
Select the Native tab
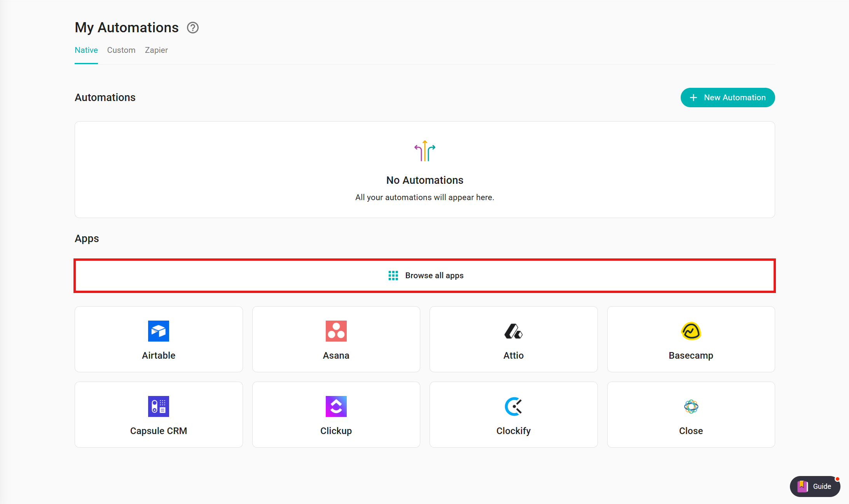[x=86, y=50]
